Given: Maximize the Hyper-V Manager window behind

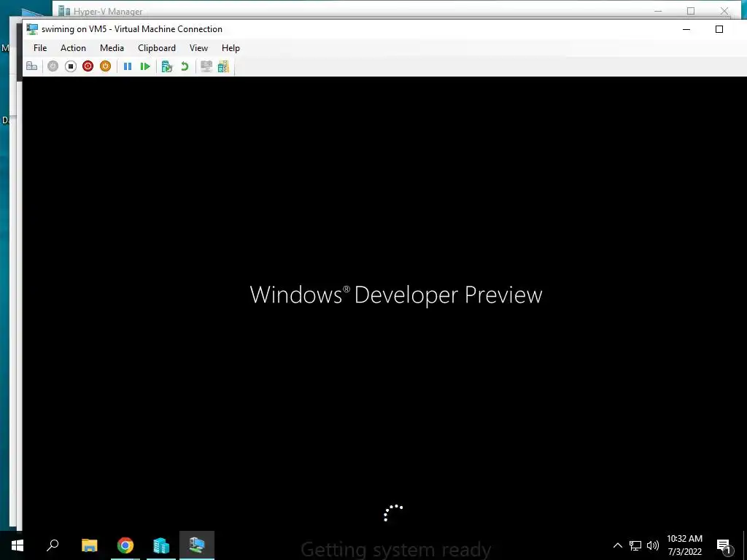Looking at the screenshot, I should 691,10.
